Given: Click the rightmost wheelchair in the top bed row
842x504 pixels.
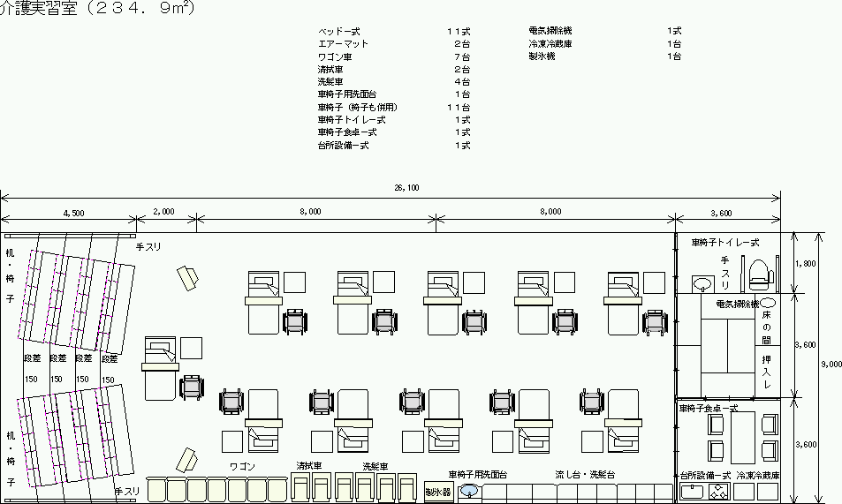Looking at the screenshot, I should pos(654,321).
